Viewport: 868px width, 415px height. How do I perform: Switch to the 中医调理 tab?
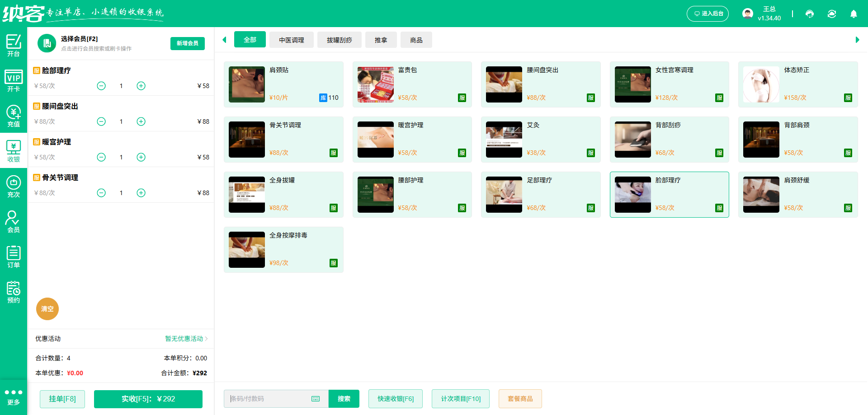point(292,40)
